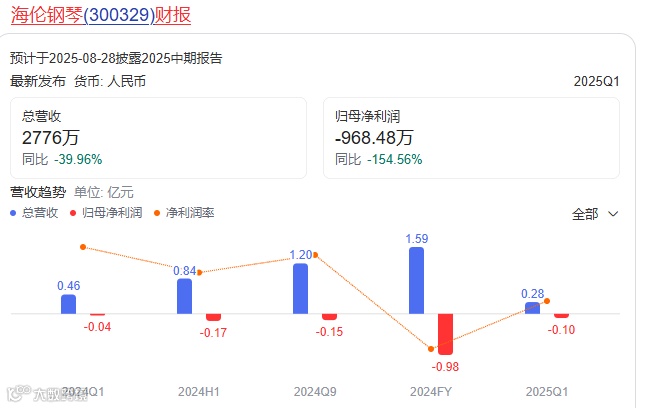Click the 2024FY blue revenue bar

point(416,280)
